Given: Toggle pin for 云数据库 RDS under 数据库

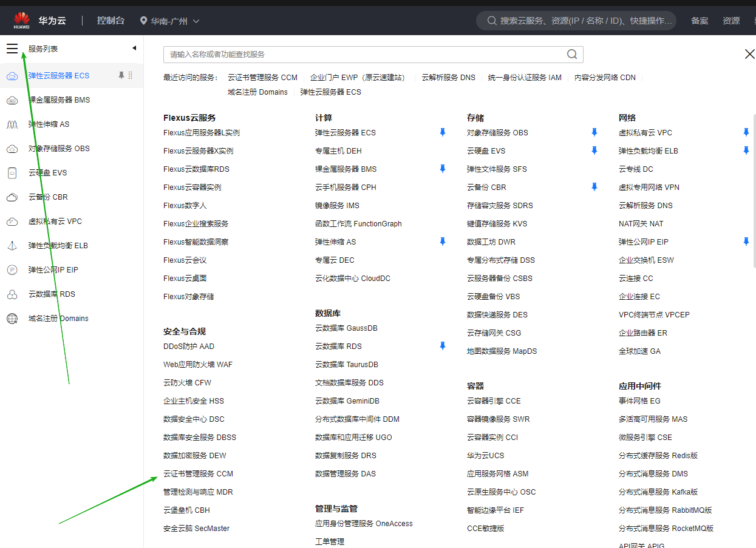Looking at the screenshot, I should coord(443,346).
